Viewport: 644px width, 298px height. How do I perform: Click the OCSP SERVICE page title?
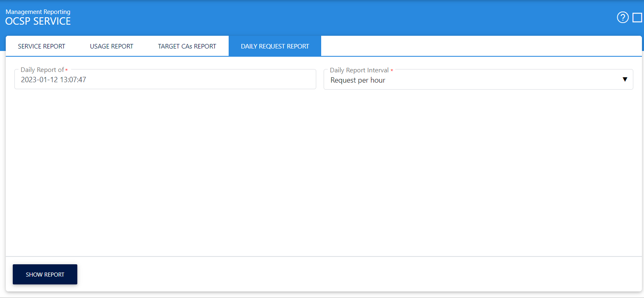[38, 21]
